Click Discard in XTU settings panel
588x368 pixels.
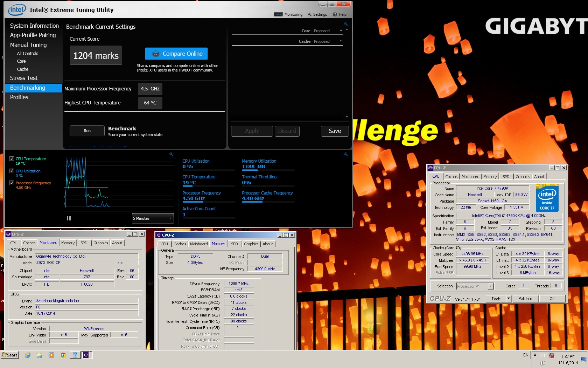pos(287,131)
